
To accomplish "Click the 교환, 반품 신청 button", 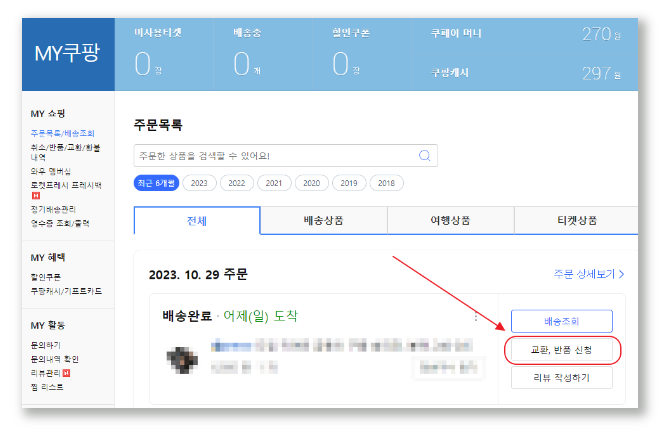I will (561, 350).
